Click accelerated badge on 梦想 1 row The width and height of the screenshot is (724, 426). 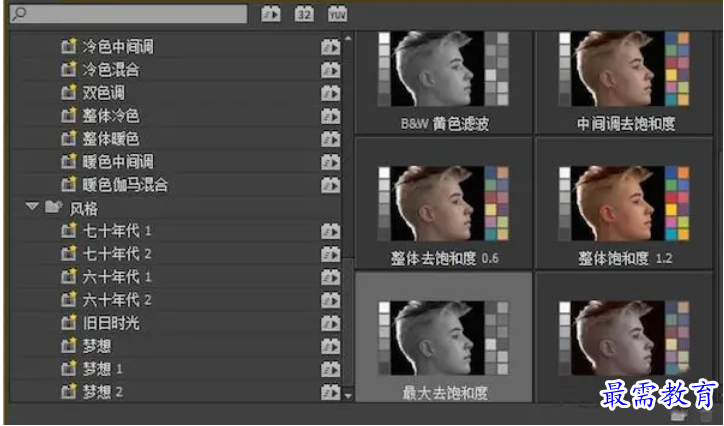point(331,369)
